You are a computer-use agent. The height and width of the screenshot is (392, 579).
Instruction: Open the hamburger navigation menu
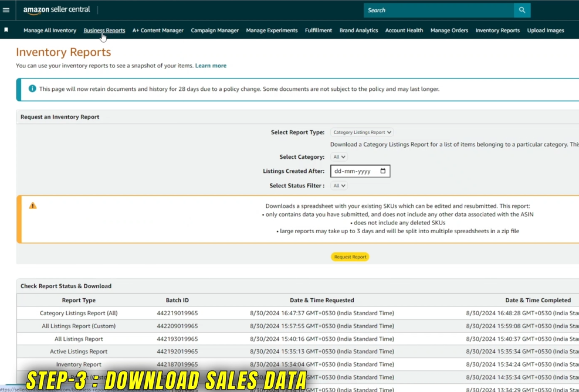(6, 10)
